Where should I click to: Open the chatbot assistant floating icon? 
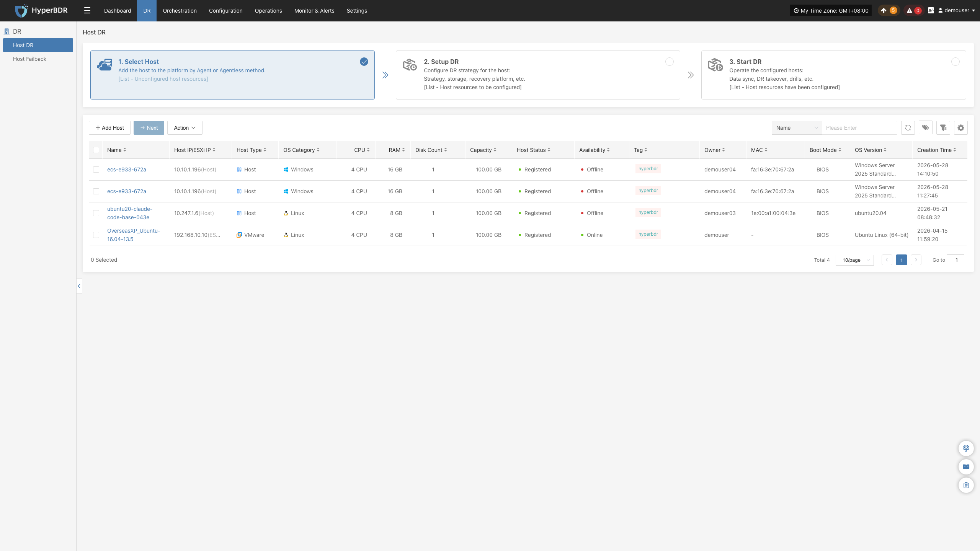(966, 448)
